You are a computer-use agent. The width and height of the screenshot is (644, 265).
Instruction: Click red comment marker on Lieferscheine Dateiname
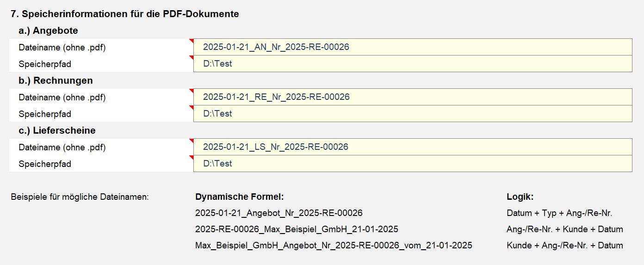[192, 141]
